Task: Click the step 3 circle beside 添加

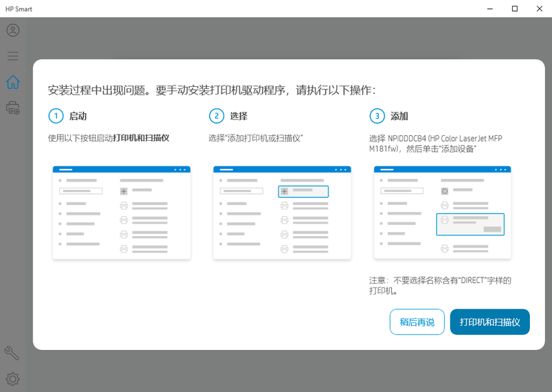Action: pyautogui.click(x=377, y=116)
